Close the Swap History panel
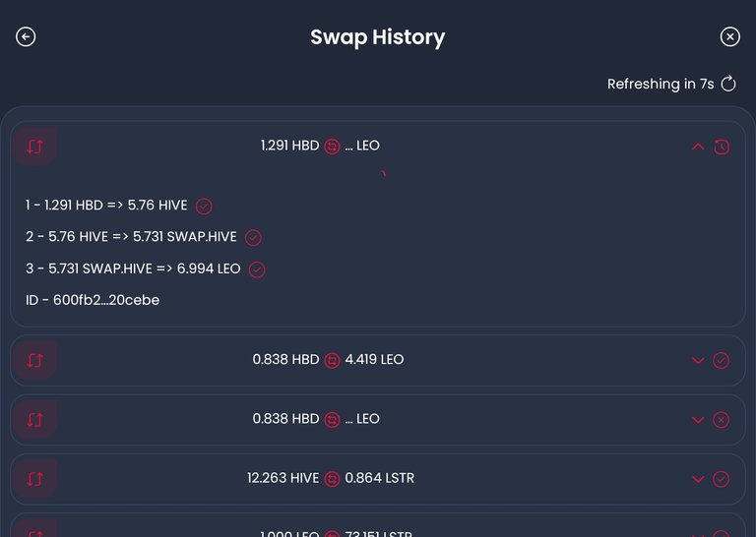Image resolution: width=756 pixels, height=537 pixels. click(x=729, y=36)
